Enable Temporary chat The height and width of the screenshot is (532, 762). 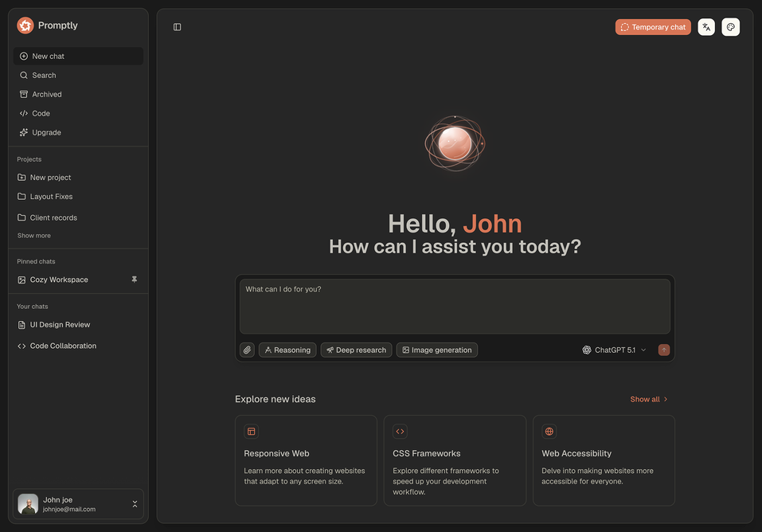[653, 27]
